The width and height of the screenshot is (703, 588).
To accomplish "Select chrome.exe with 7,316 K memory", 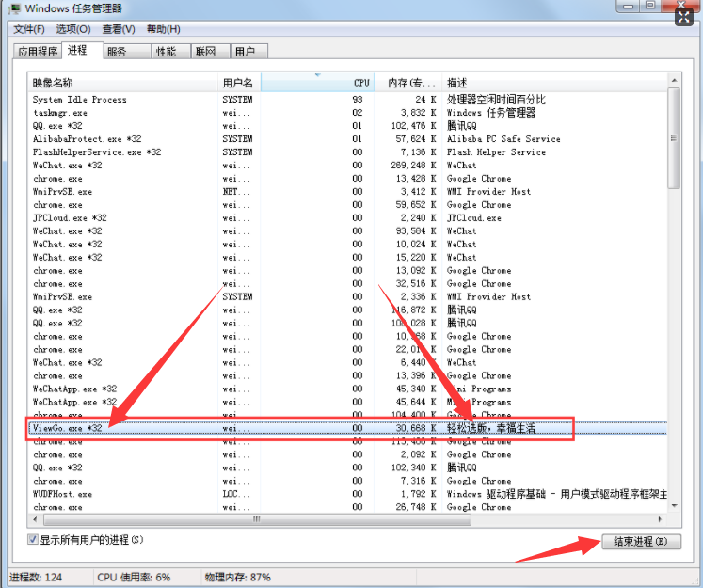I will (347, 481).
